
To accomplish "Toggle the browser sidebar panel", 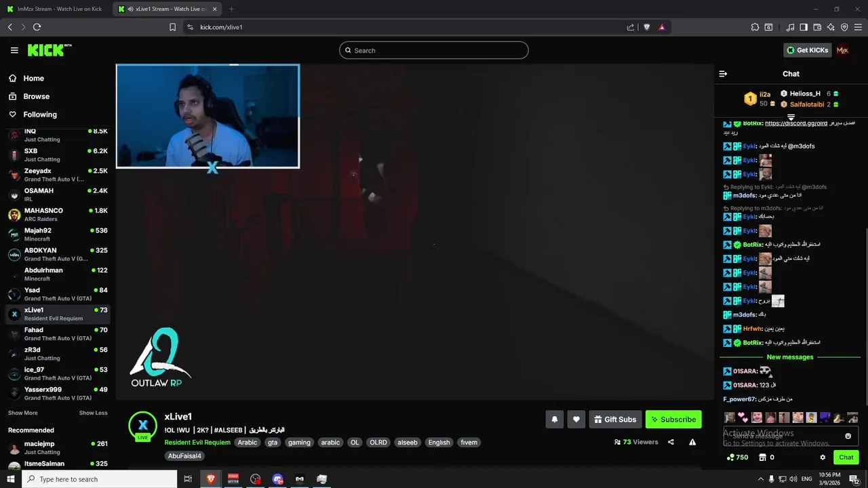I will (804, 27).
